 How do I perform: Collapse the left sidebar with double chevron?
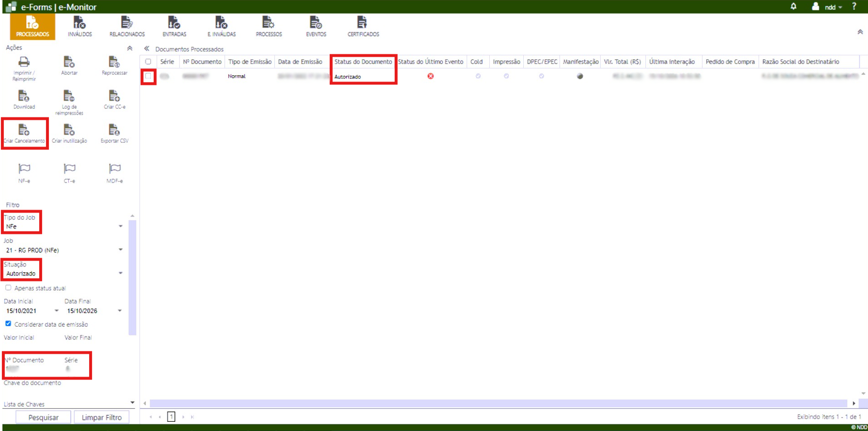coord(146,49)
